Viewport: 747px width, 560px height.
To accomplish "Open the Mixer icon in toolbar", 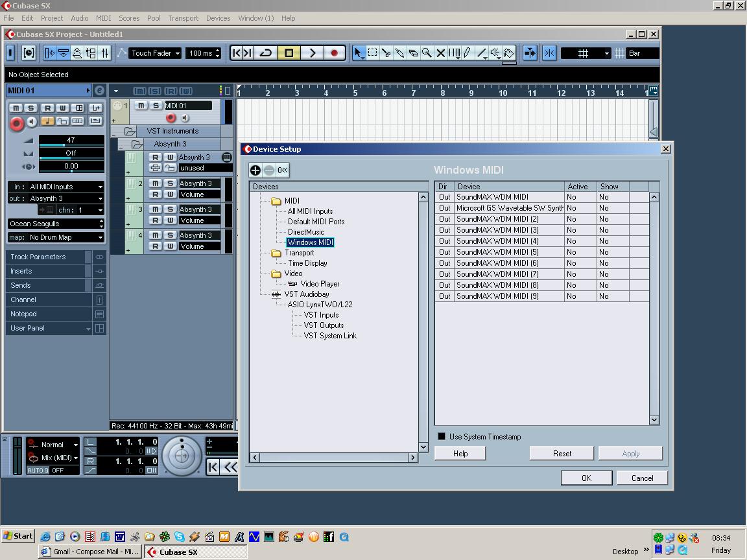I will click(x=105, y=53).
